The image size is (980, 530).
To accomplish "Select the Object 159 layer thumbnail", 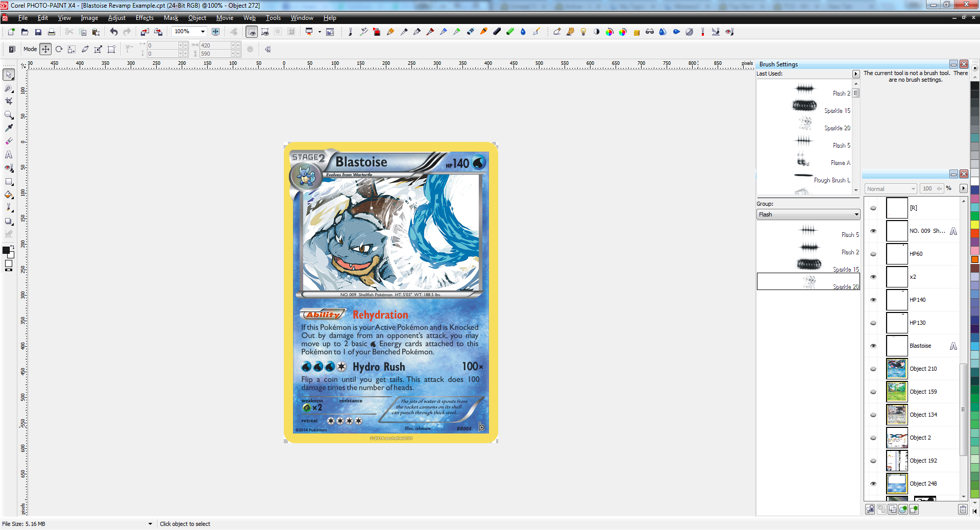I will [x=897, y=392].
